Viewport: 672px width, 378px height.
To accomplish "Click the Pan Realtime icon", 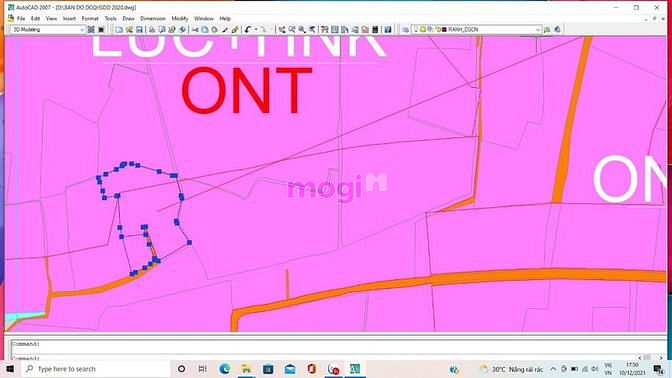I will [x=282, y=30].
